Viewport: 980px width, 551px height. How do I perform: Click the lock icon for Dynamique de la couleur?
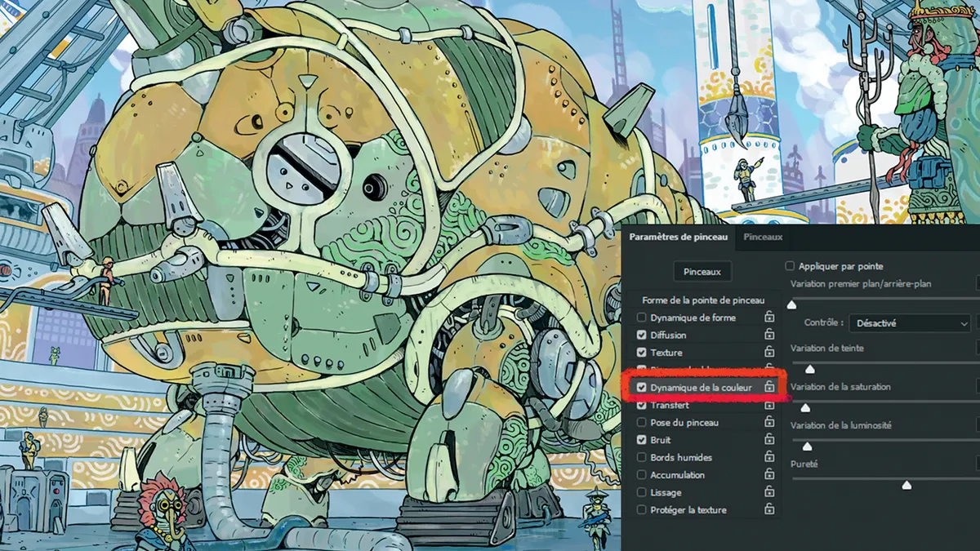click(768, 388)
